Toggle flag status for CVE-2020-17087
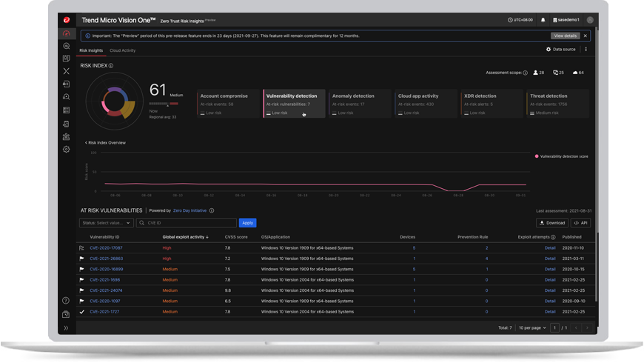Image resolution: width=644 pixels, height=363 pixels. click(x=82, y=248)
